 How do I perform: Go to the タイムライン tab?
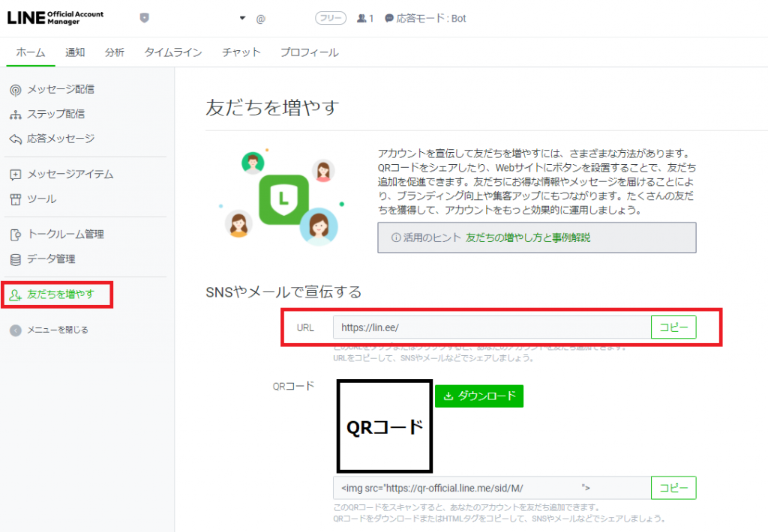(172, 52)
